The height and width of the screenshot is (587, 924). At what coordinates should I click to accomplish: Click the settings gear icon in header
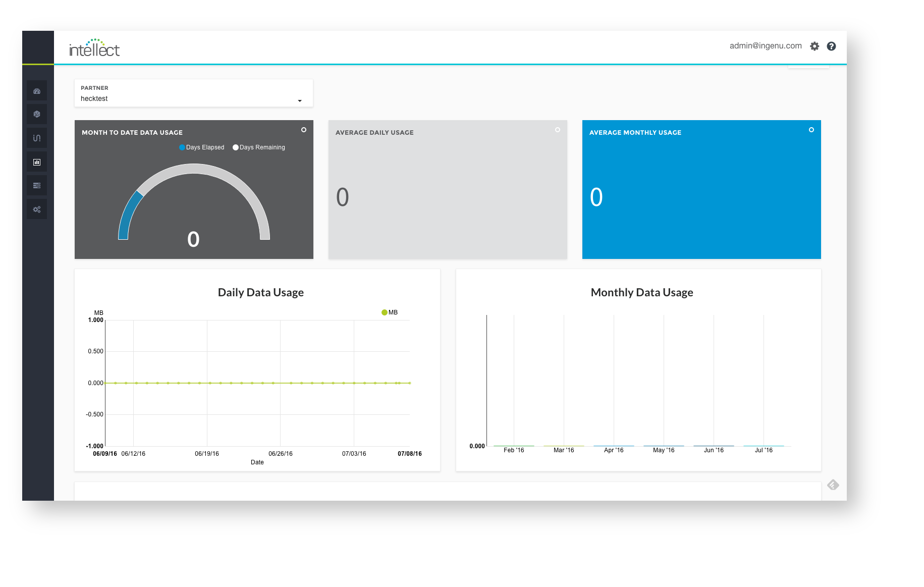coord(814,46)
